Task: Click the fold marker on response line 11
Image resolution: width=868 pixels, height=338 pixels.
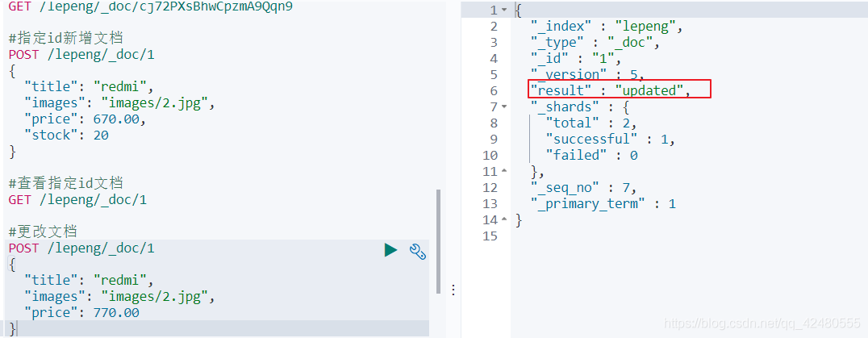Action: coord(503,172)
